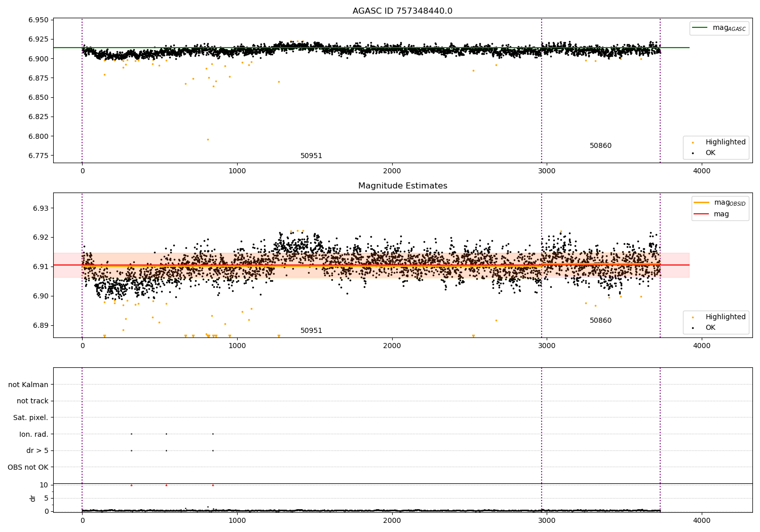
Task: Click the 'Sat. pixel.' row label
Action: (x=31, y=417)
